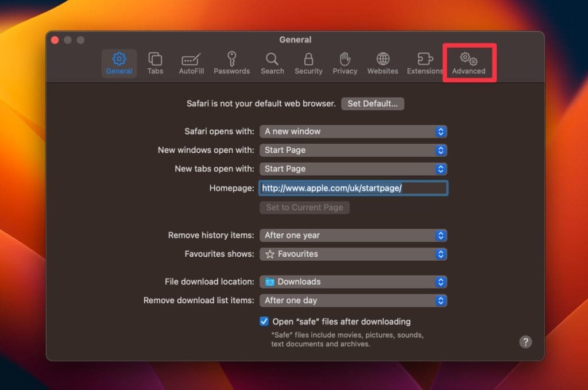Viewport: 588px width, 390px height.
Task: Open the "New windows open with" menu
Action: click(353, 150)
